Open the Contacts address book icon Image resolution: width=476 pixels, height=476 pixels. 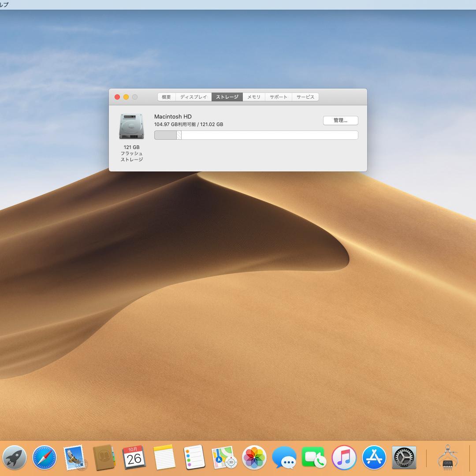coord(104,457)
